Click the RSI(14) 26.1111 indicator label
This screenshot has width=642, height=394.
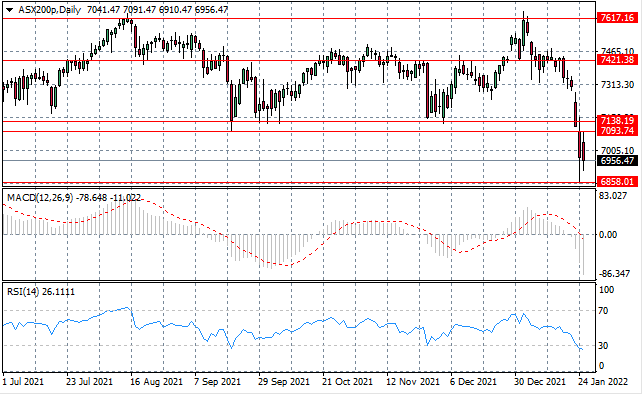[x=41, y=292]
